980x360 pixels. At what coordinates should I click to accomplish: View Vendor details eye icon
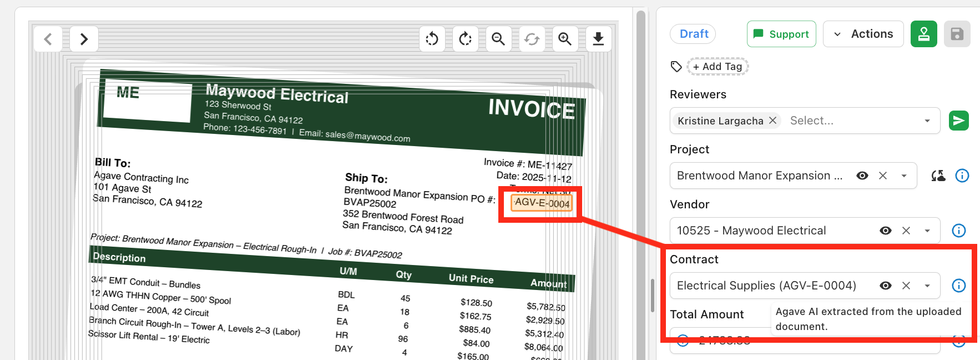(886, 231)
